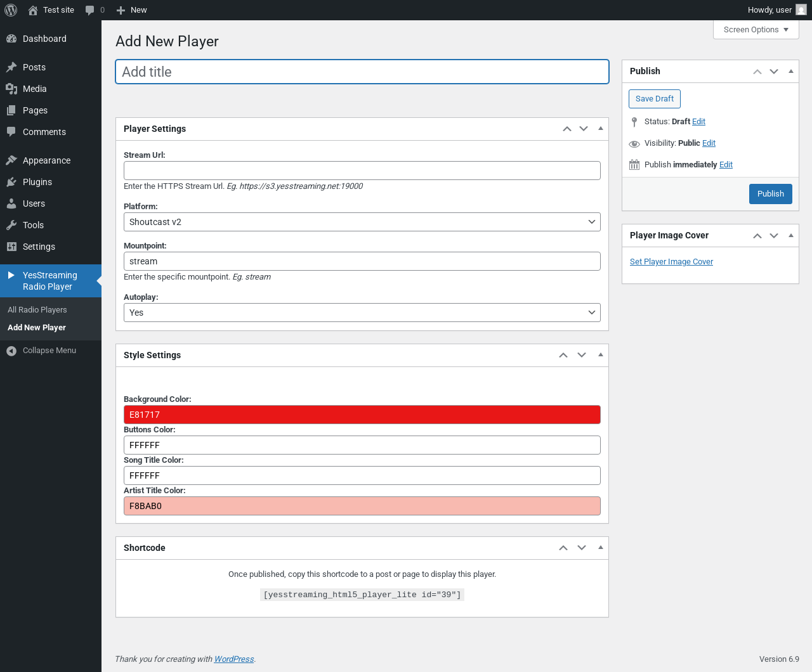The height and width of the screenshot is (672, 812).
Task: Toggle the Publish panel collapse triangle
Action: (x=791, y=71)
